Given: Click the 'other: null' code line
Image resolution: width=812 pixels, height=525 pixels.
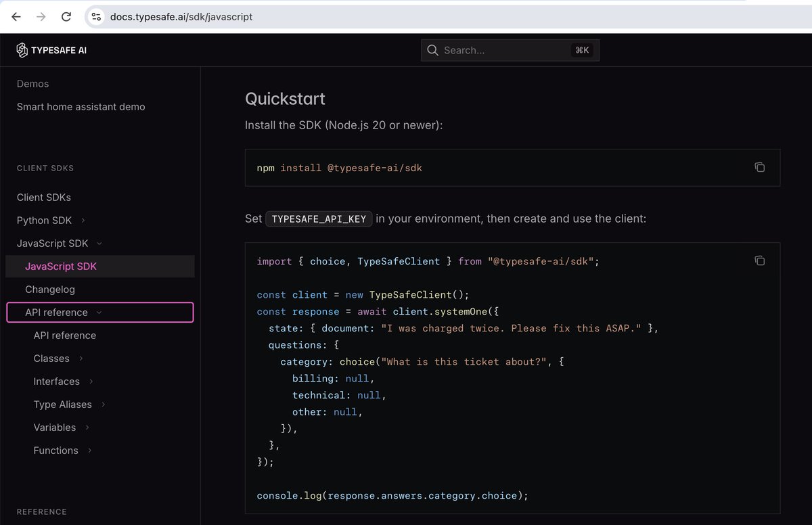Looking at the screenshot, I should click(328, 411).
